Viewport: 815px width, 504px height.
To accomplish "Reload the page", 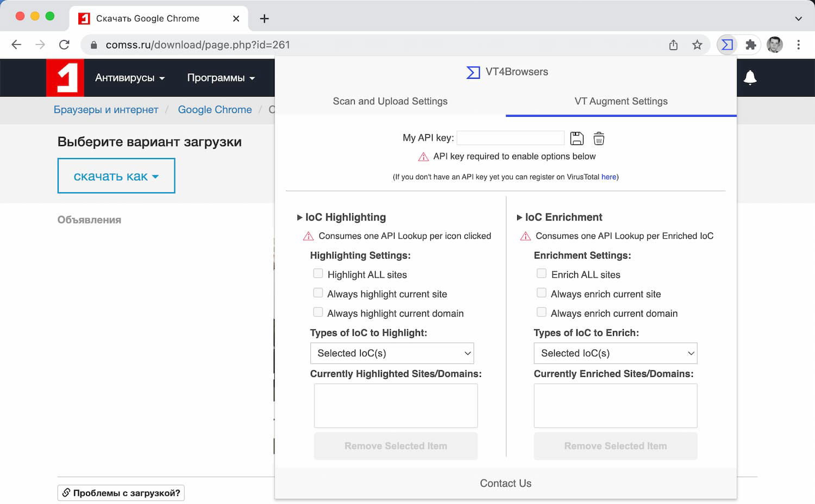I will click(x=64, y=45).
